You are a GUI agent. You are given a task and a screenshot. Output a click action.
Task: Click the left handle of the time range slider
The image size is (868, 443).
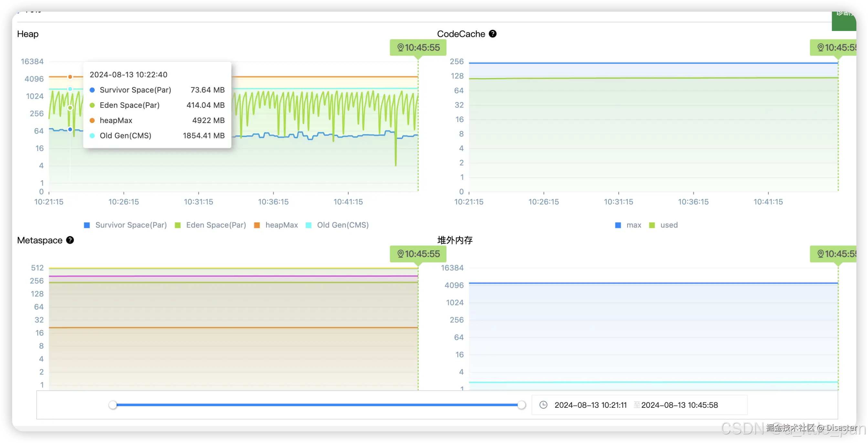[x=113, y=405]
